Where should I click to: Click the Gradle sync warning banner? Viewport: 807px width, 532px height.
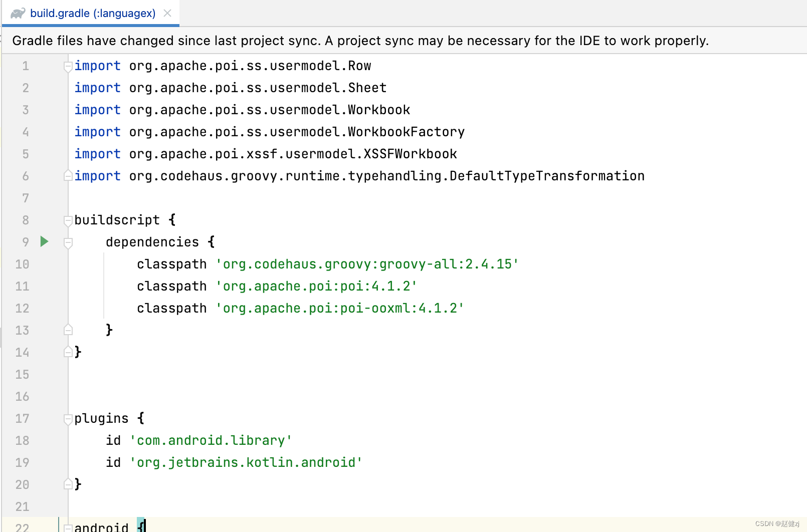[360, 41]
